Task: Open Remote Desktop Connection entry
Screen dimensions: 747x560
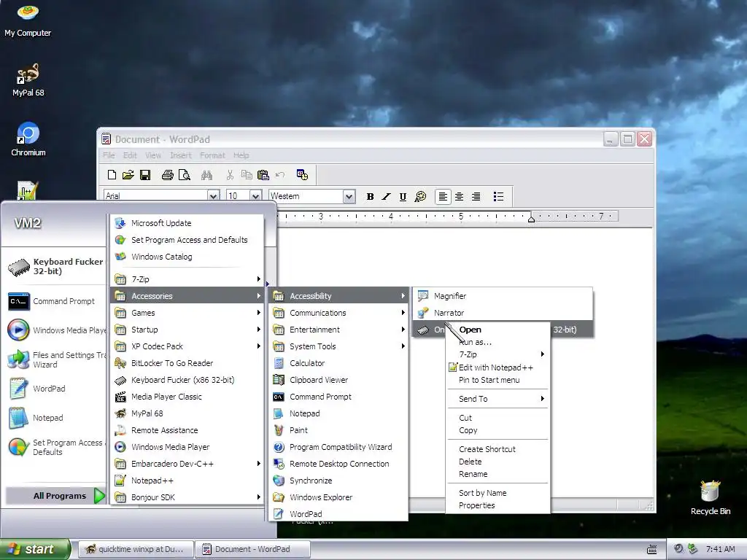Action: click(338, 463)
